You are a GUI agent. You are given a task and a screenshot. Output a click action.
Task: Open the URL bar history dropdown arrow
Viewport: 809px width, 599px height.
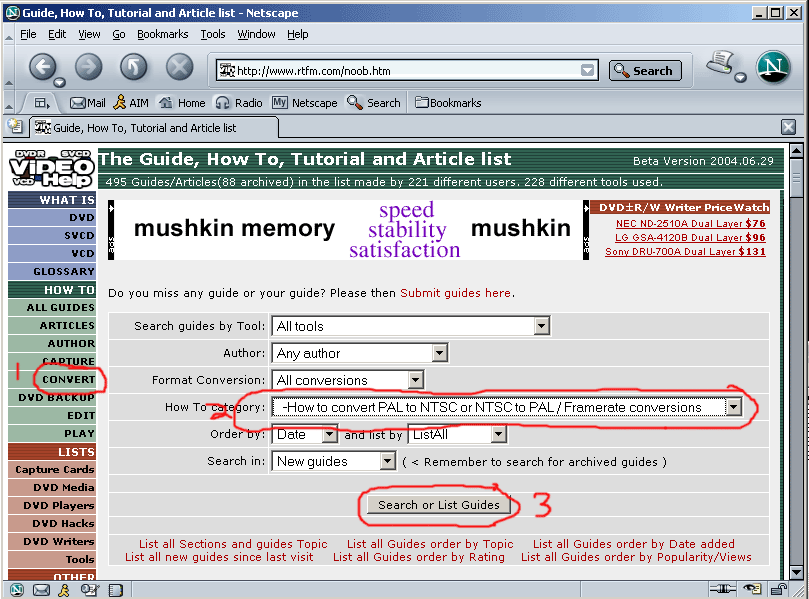587,71
